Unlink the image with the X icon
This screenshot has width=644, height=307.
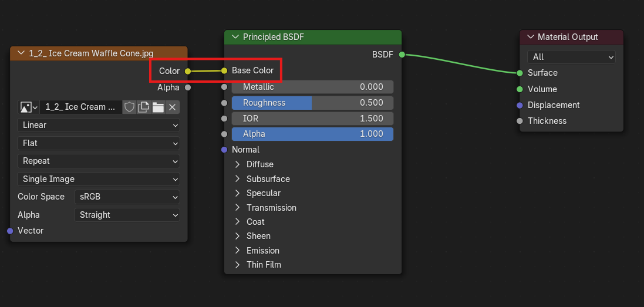[x=172, y=107]
